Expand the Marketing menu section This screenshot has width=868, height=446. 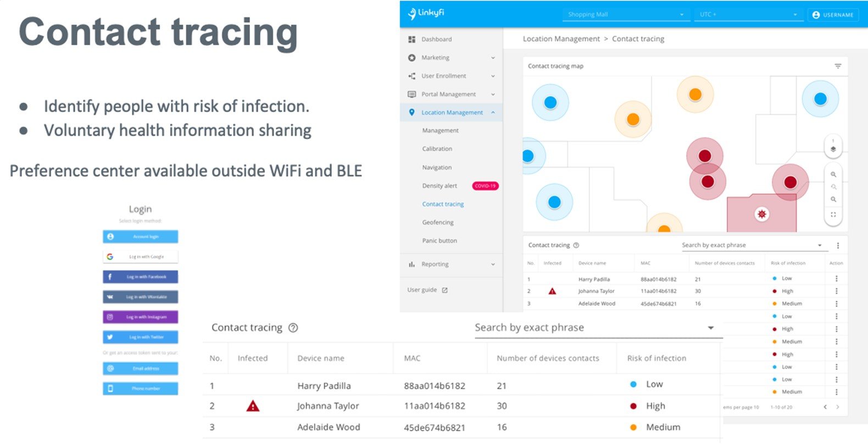point(492,58)
